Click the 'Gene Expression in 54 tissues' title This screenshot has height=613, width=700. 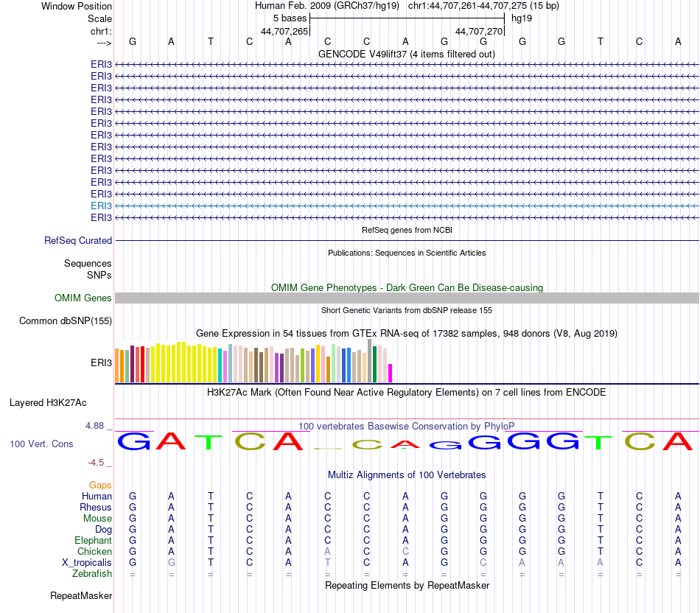click(406, 334)
